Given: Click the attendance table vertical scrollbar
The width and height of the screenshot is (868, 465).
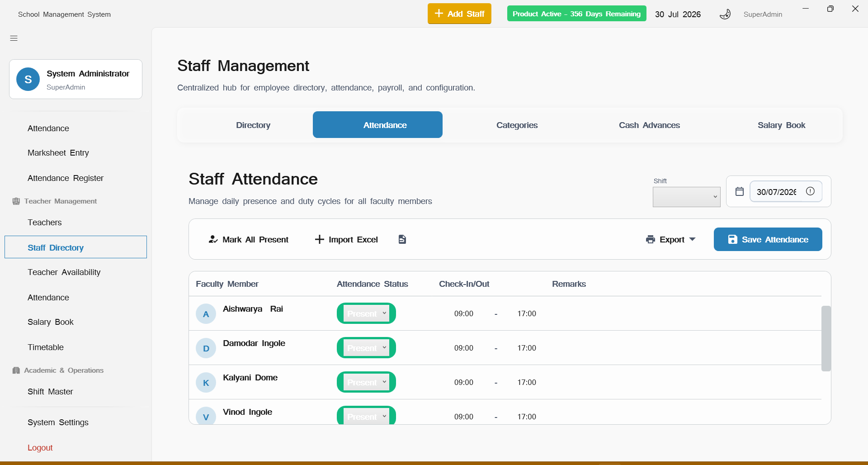Looking at the screenshot, I should click(826, 338).
